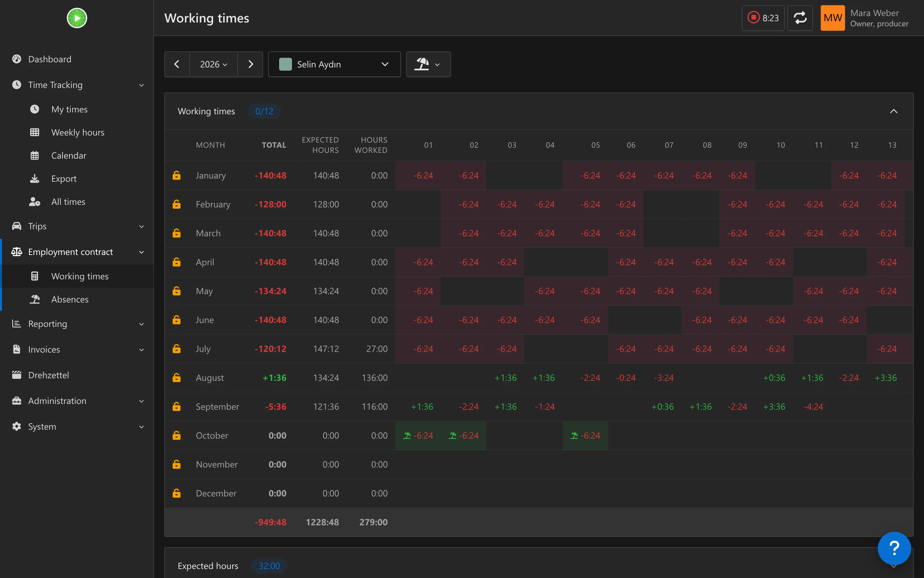The height and width of the screenshot is (578, 924).
Task: Open the 2026 year dropdown
Action: point(213,64)
